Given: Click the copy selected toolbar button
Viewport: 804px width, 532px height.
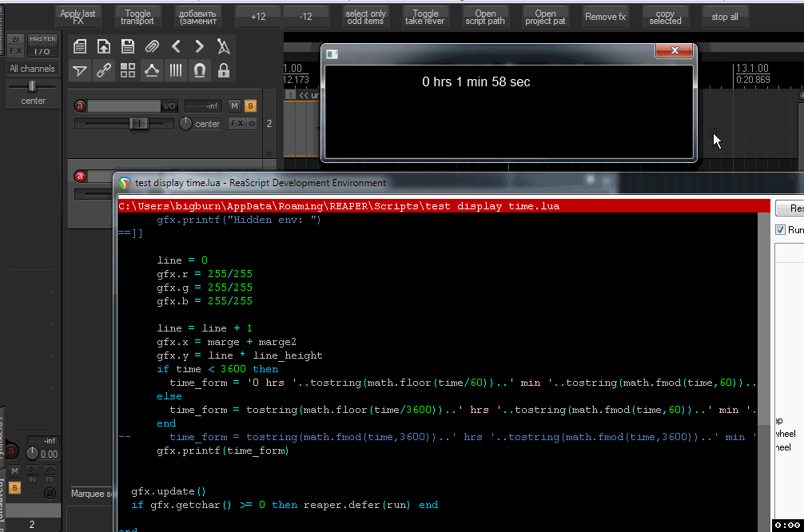Looking at the screenshot, I should coord(665,17).
